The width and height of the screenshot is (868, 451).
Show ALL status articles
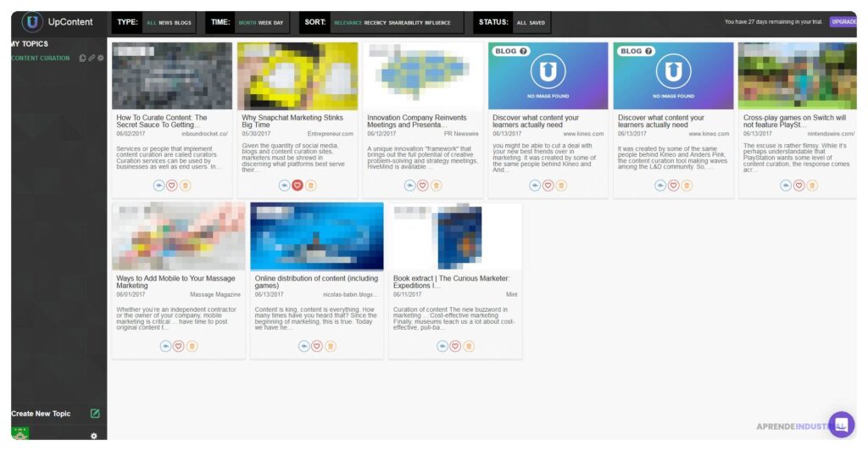521,23
